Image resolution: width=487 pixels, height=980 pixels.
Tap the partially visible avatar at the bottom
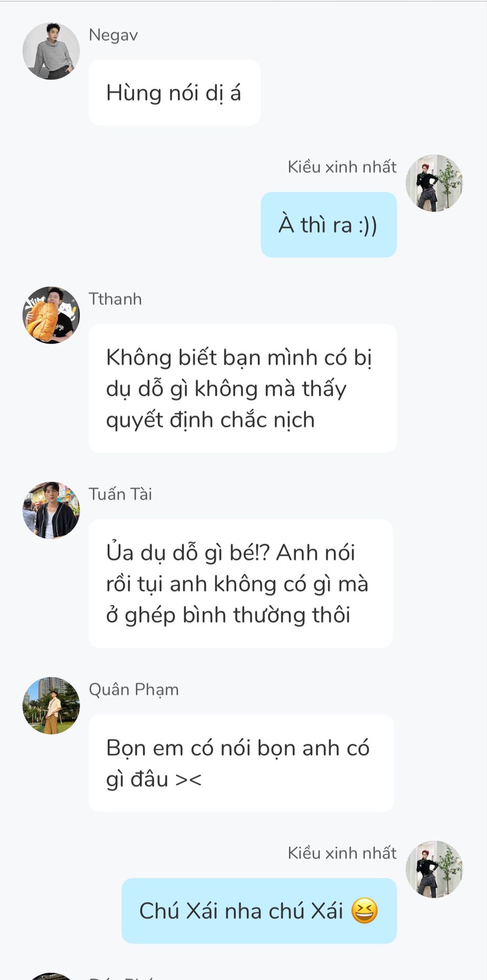(51, 976)
